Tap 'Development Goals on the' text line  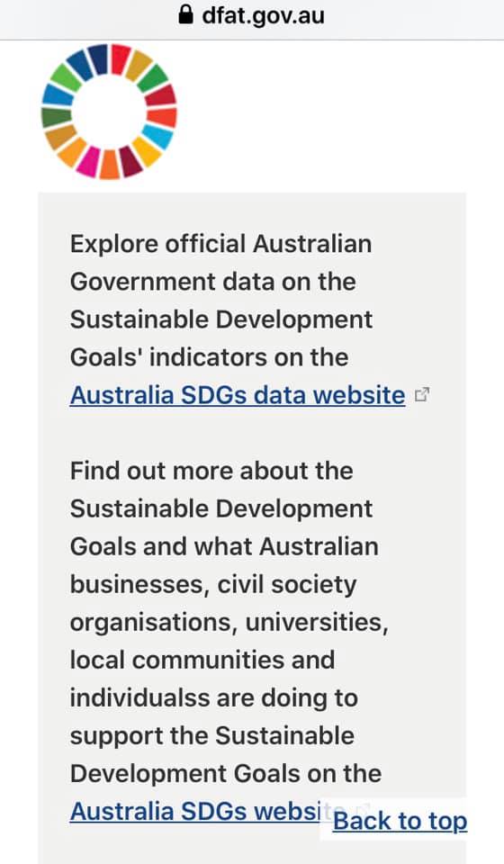(226, 774)
